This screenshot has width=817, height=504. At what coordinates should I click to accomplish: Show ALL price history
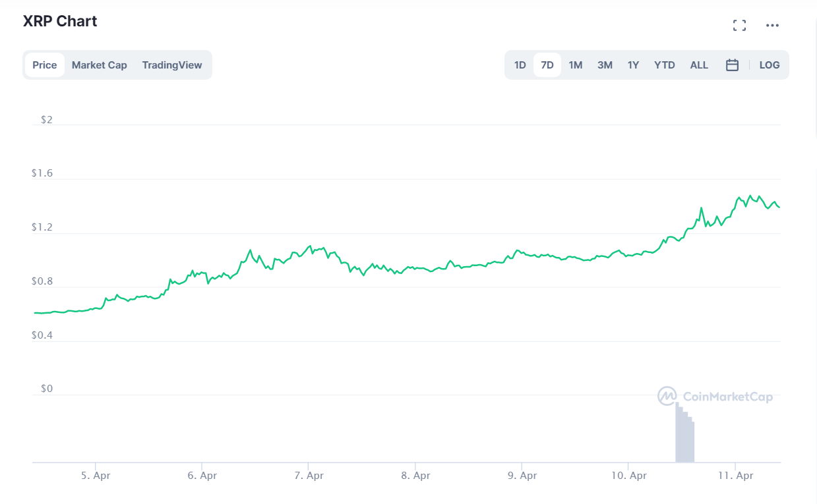[x=699, y=65]
